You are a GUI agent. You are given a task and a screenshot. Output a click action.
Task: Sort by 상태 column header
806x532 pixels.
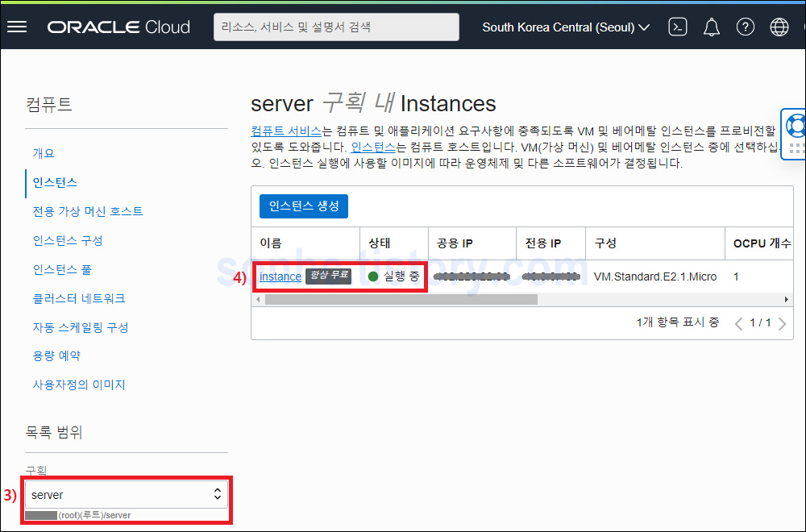pyautogui.click(x=380, y=243)
